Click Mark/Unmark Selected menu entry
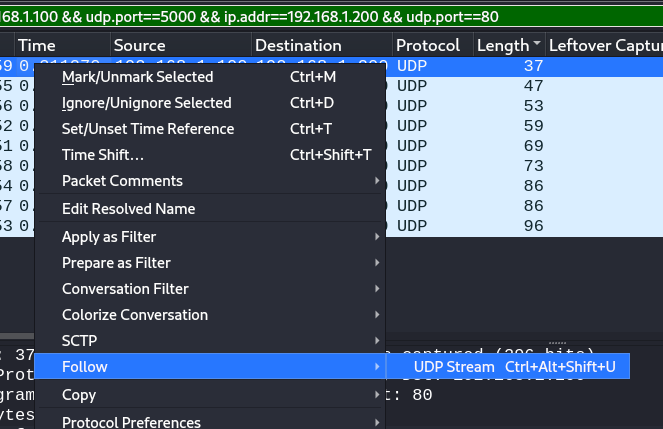This screenshot has height=429, width=663. click(137, 77)
